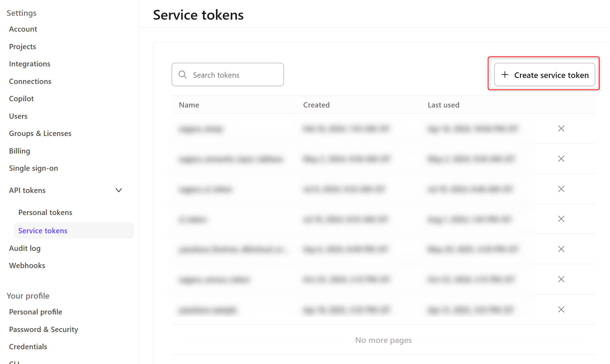Focus the Search tokens input field
The height and width of the screenshot is (364, 610).
pyautogui.click(x=228, y=74)
